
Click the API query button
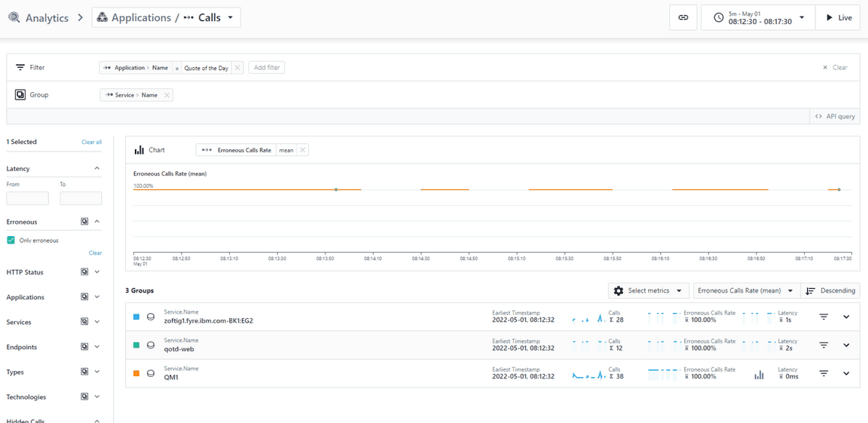[835, 117]
